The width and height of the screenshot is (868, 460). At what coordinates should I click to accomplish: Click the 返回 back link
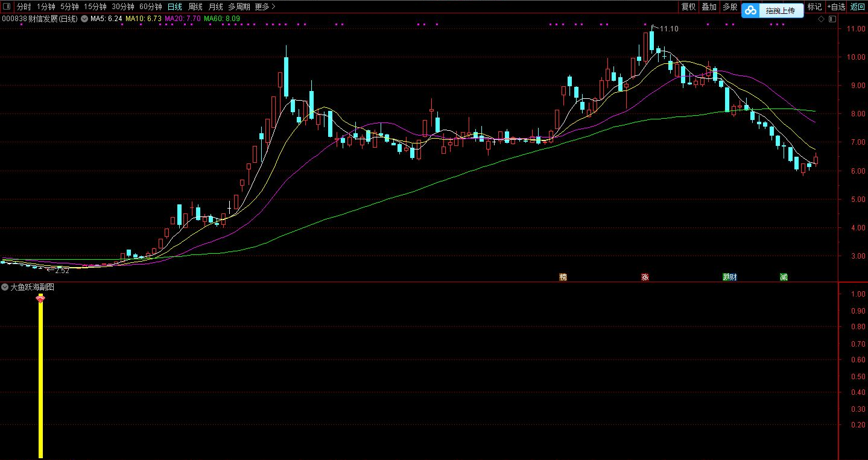[857, 7]
